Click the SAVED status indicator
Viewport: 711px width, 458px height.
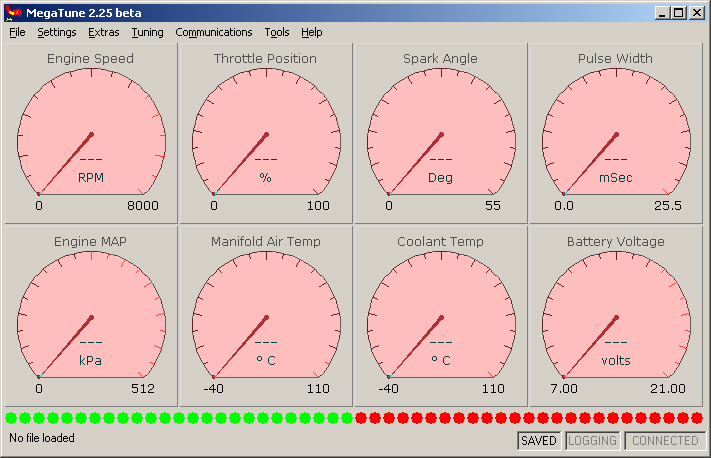click(539, 441)
